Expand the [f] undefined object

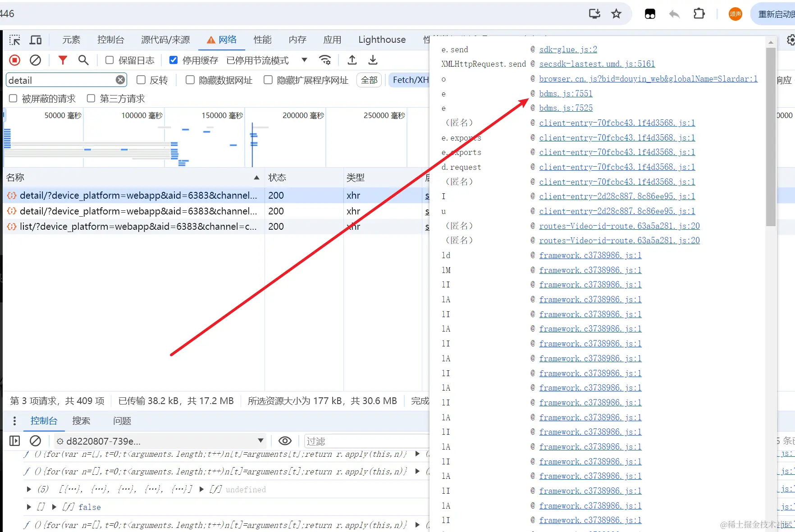[x=201, y=489]
